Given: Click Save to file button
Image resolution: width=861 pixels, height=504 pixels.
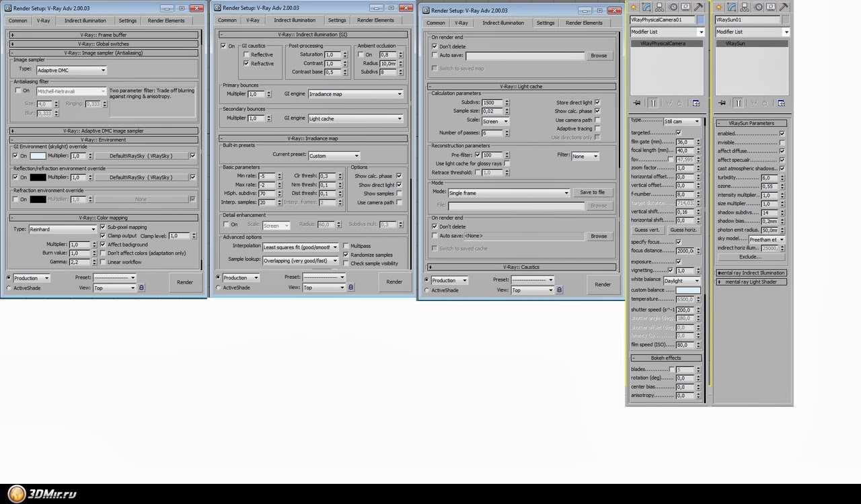Looking at the screenshot, I should point(593,193).
